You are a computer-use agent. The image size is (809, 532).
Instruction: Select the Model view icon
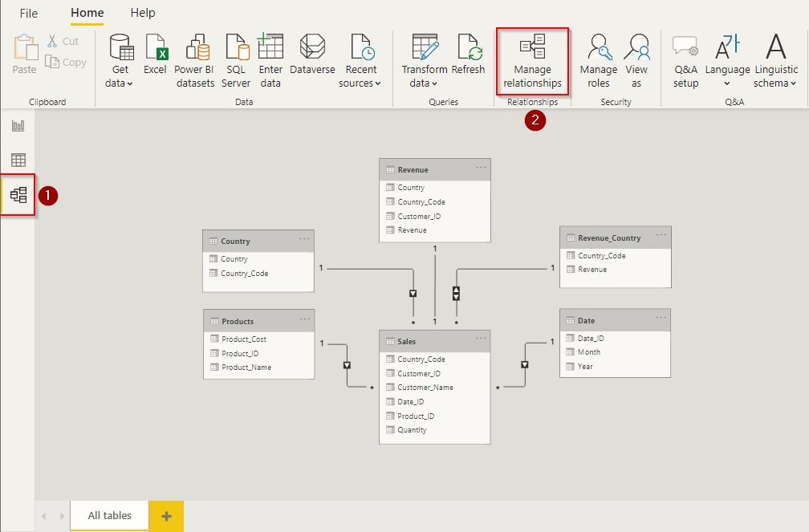(x=18, y=193)
